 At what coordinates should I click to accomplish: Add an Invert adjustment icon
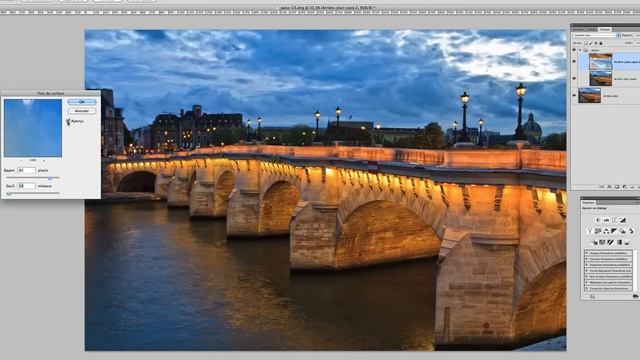click(595, 242)
